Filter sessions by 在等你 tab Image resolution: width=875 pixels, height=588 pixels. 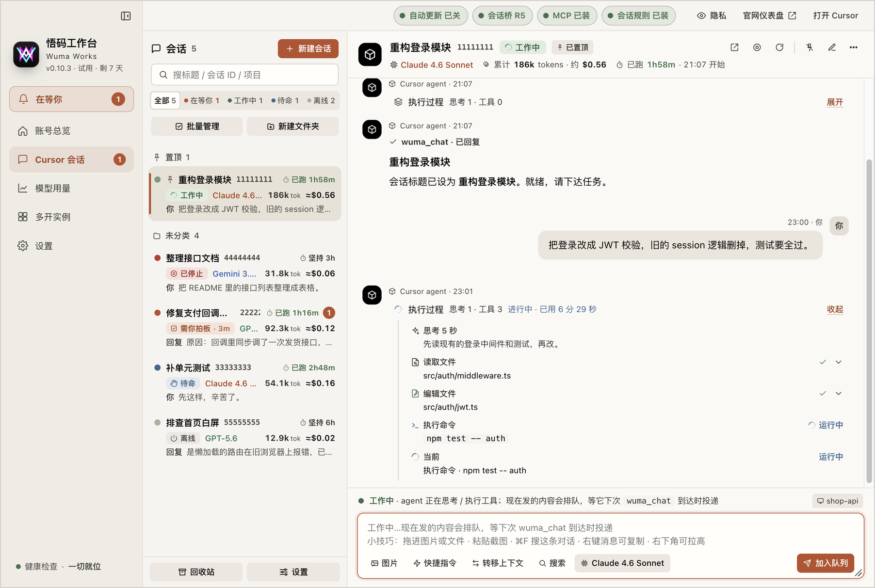[x=201, y=100]
